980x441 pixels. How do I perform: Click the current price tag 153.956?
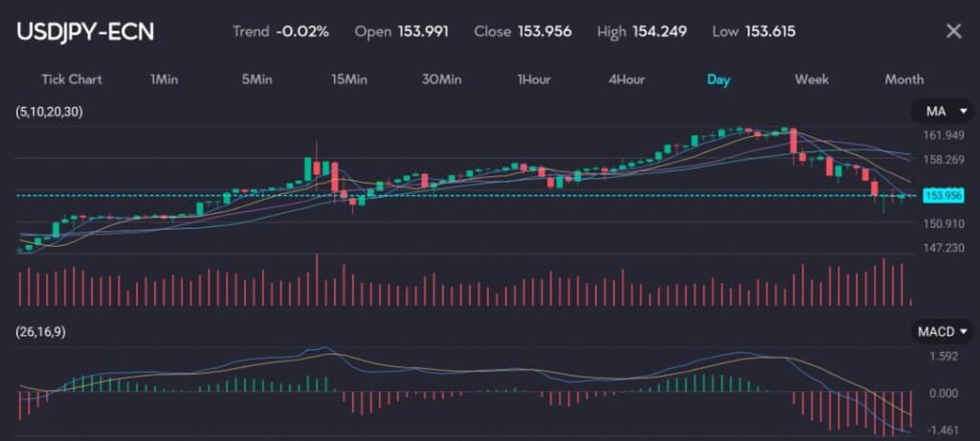click(944, 195)
